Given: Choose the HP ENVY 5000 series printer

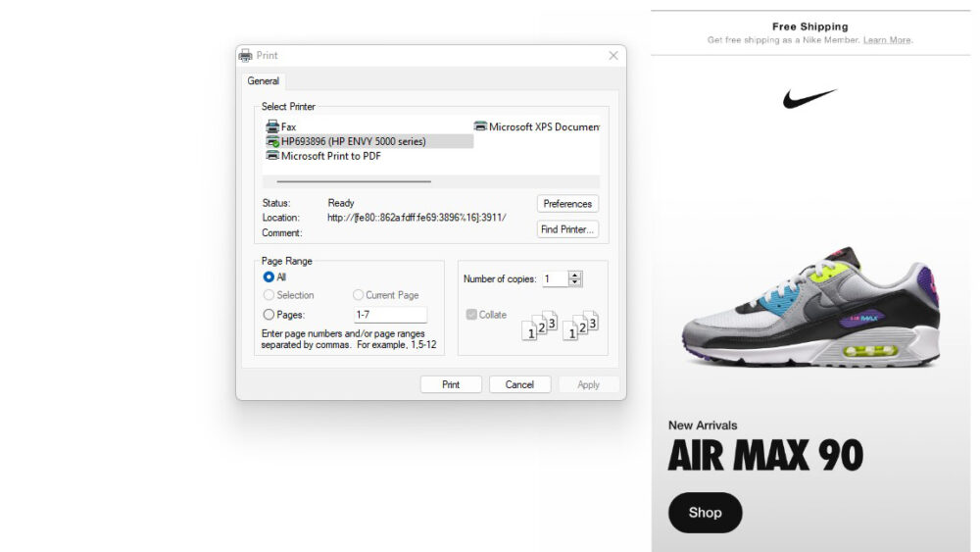Looking at the screenshot, I should tap(353, 141).
